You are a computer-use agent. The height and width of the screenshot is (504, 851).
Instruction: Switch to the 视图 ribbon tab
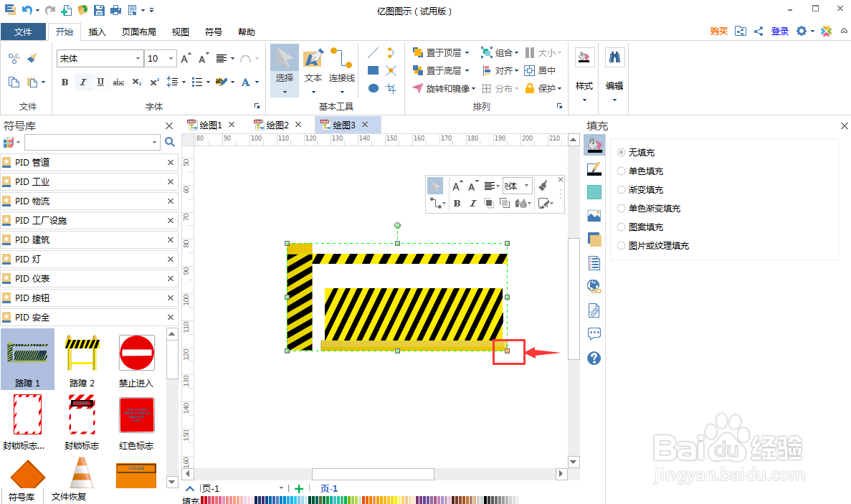[181, 32]
